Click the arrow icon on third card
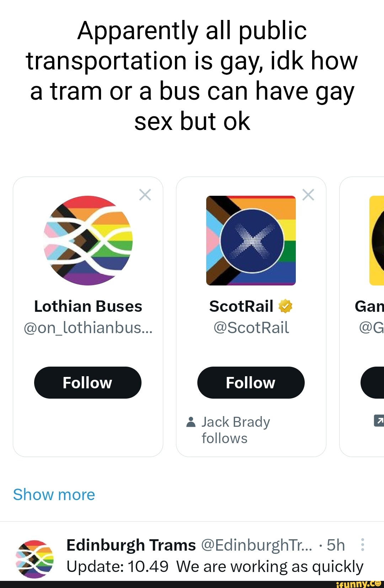Viewport: 384px width, 588px height. (379, 420)
